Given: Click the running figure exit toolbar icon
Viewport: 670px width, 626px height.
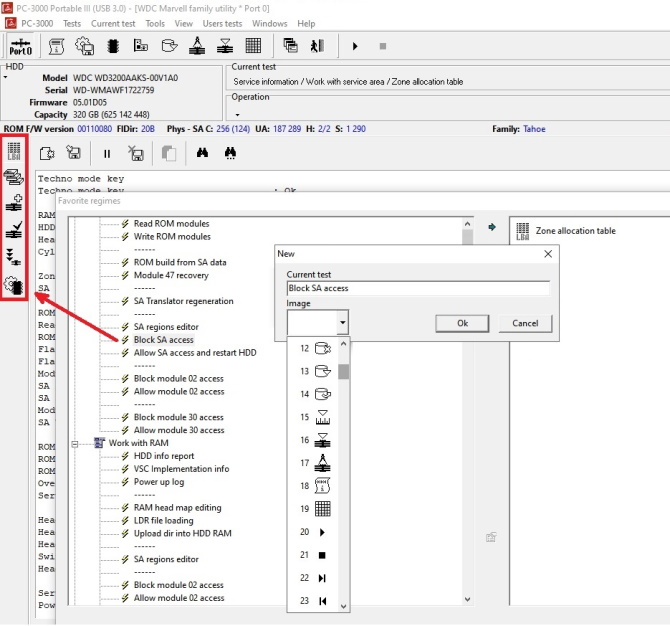Looking at the screenshot, I should click(x=317, y=45).
